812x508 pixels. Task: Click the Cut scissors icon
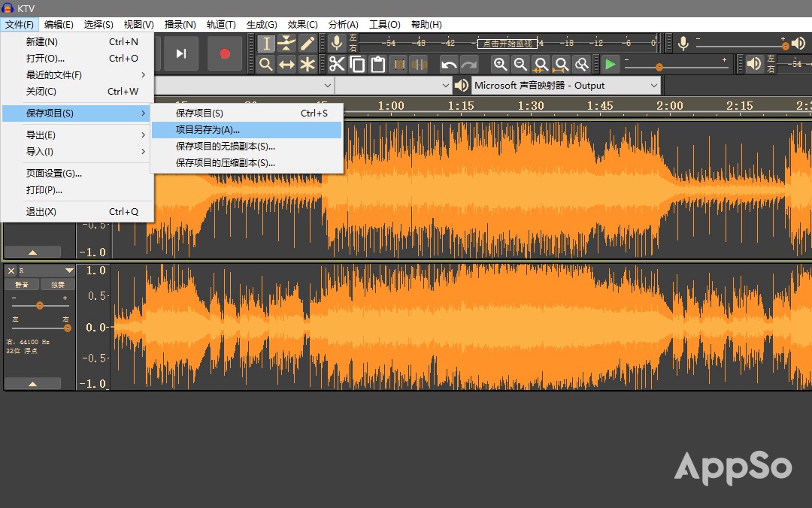coord(336,65)
